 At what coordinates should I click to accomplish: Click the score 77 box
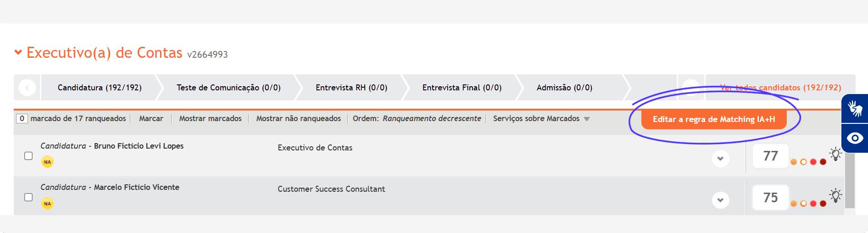click(770, 156)
